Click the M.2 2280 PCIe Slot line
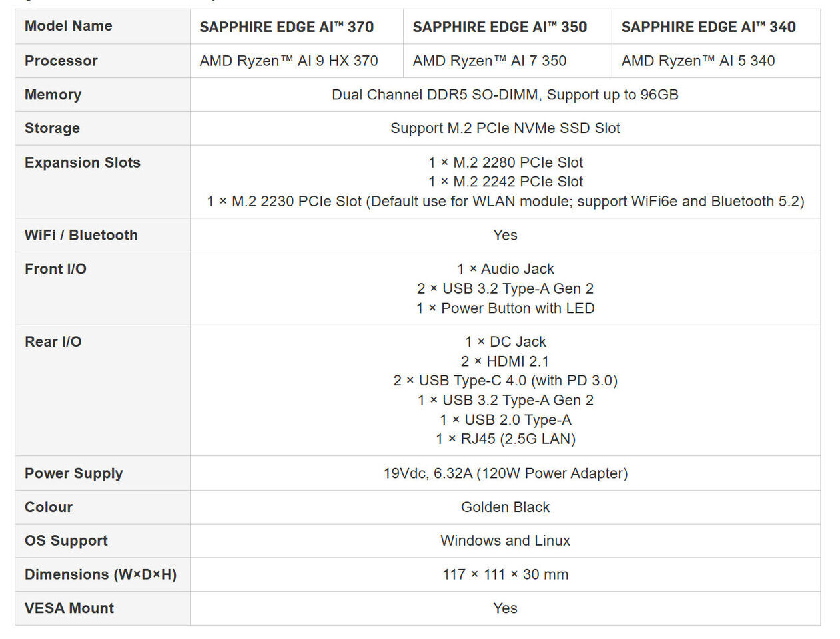 click(505, 162)
